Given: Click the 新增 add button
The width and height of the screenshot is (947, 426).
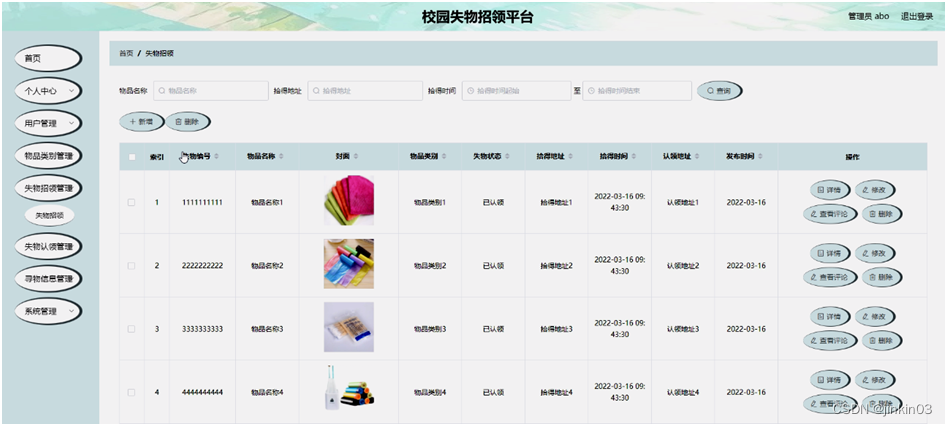Looking at the screenshot, I should click(141, 121).
